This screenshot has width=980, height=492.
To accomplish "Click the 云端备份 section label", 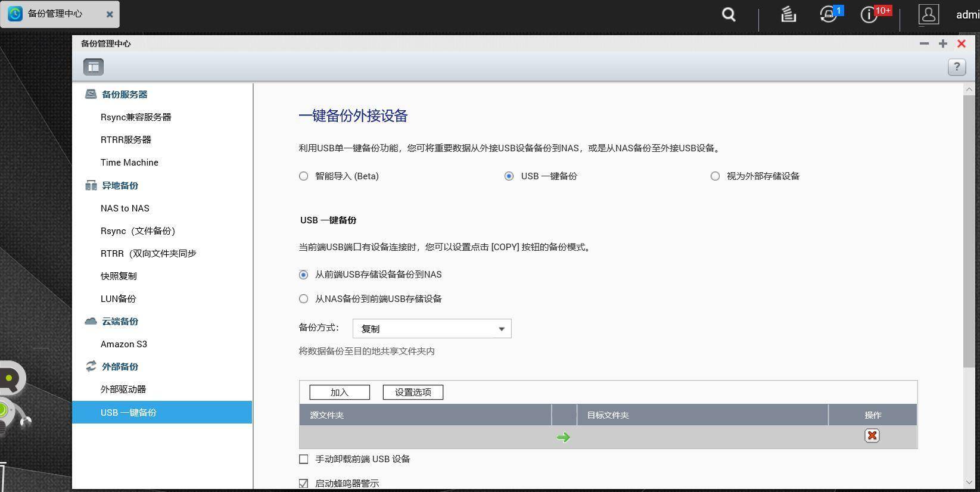I will click(x=120, y=322).
